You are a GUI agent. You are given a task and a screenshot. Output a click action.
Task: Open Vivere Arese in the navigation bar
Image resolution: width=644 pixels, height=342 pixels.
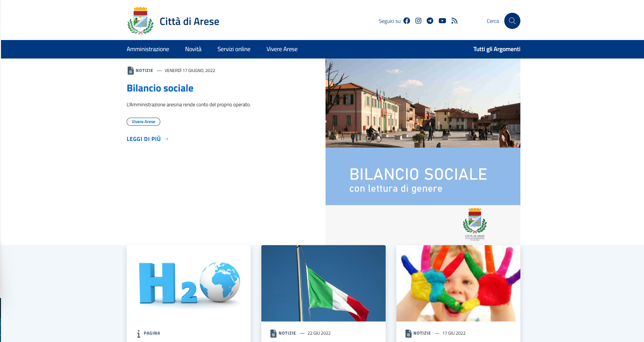click(282, 49)
